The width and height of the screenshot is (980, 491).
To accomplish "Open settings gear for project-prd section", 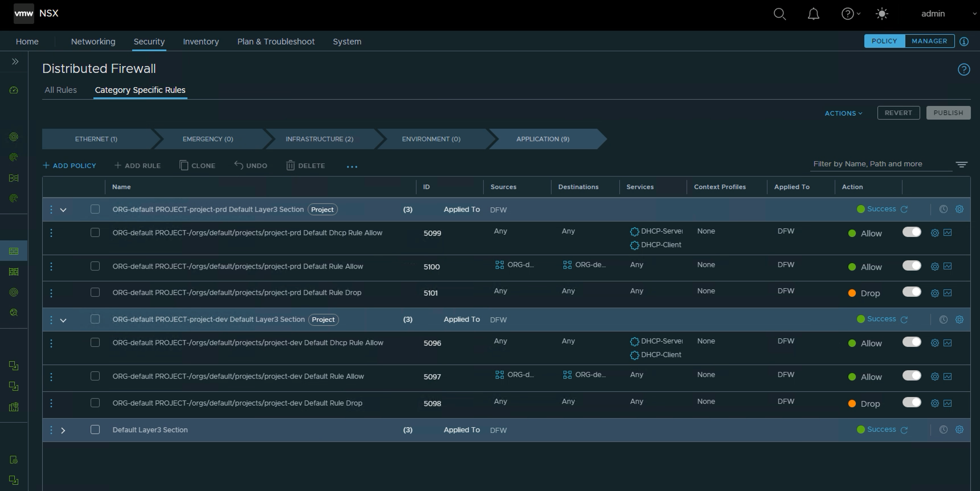I will [959, 209].
